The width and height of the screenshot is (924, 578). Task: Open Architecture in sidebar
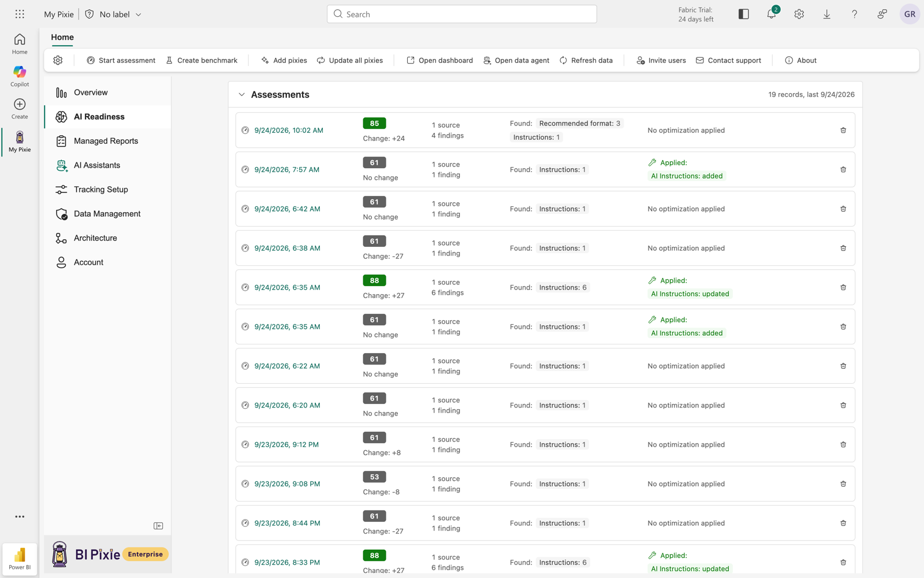point(107,238)
